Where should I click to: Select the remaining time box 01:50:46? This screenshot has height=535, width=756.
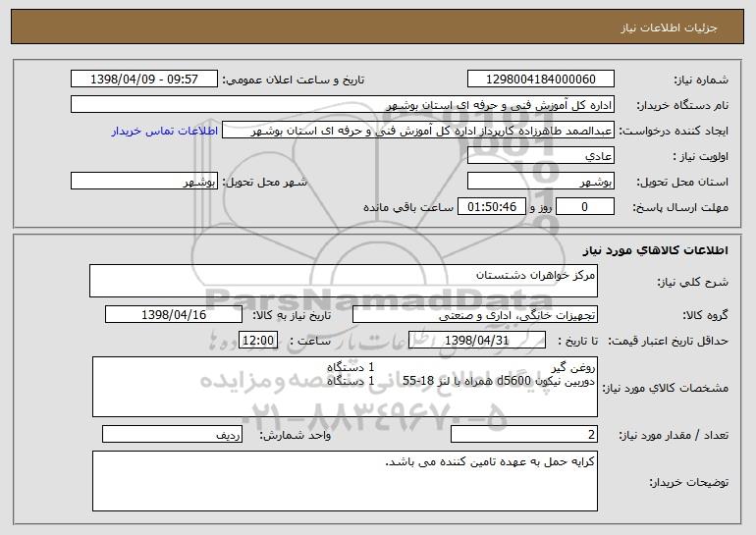pyautogui.click(x=491, y=207)
